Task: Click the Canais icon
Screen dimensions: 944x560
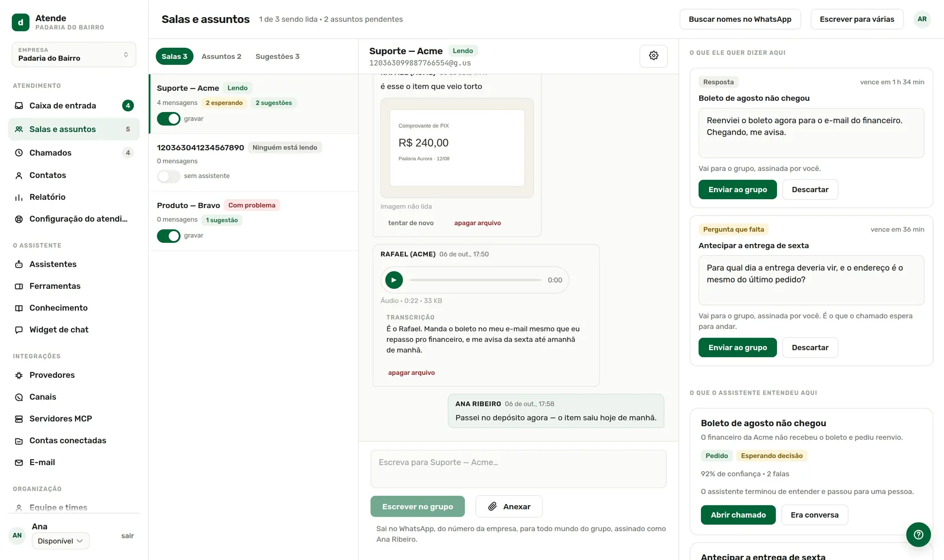Action: tap(19, 397)
